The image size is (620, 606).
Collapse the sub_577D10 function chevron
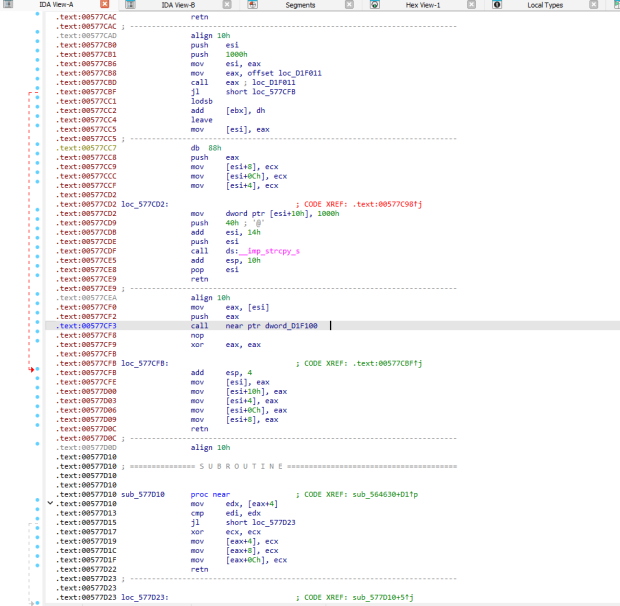(x=50, y=503)
